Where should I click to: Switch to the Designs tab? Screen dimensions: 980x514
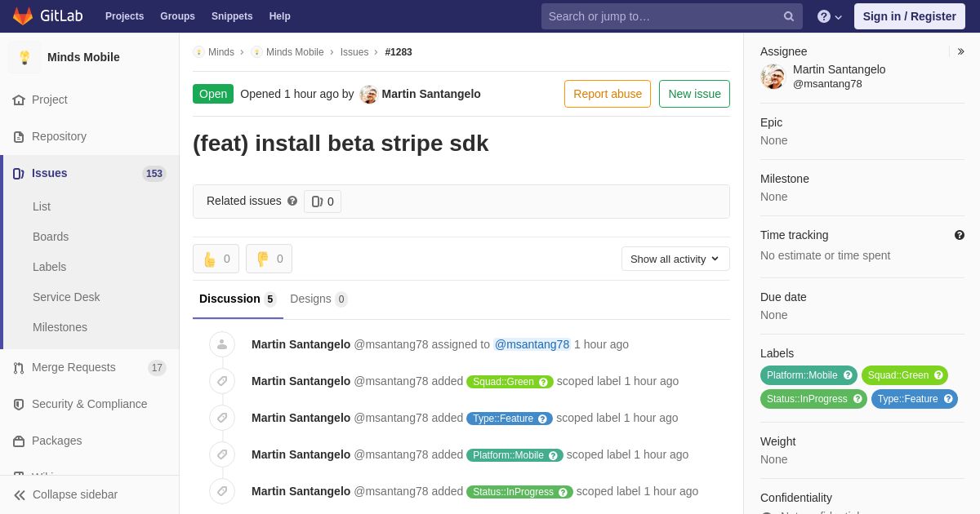[318, 299]
